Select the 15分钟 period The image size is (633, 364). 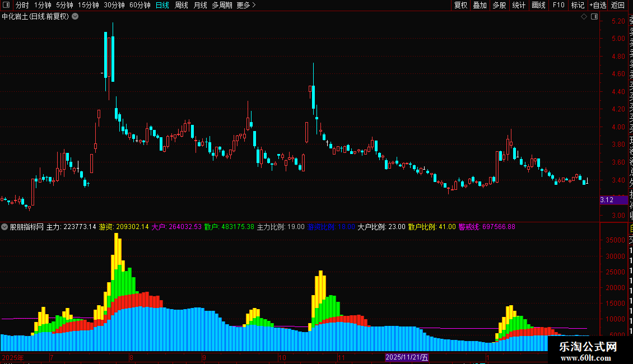click(89, 5)
